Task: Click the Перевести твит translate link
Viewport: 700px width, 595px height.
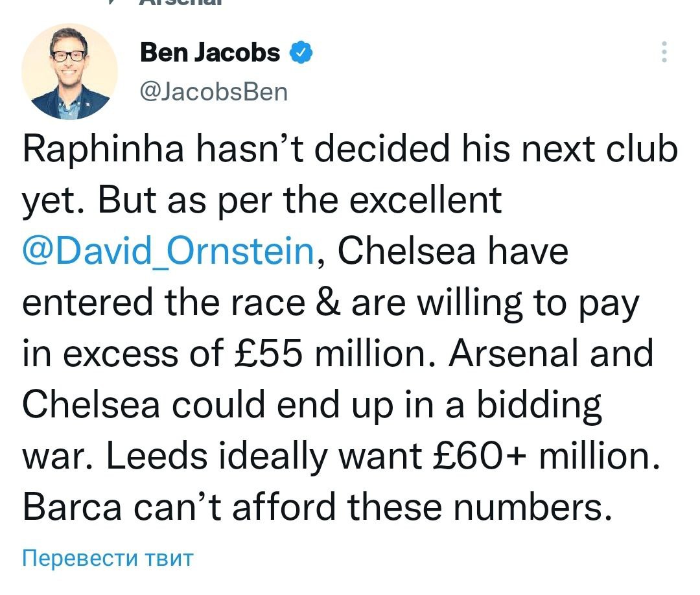Action: (x=108, y=558)
